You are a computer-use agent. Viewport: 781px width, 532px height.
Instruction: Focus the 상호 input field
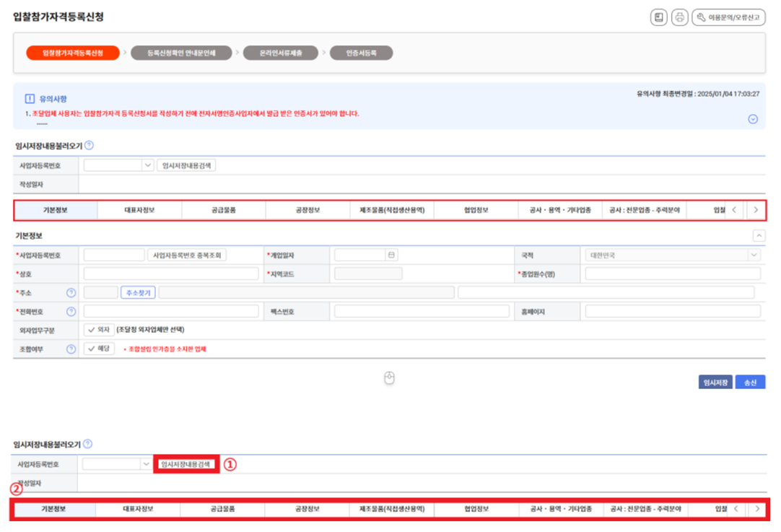(171, 274)
